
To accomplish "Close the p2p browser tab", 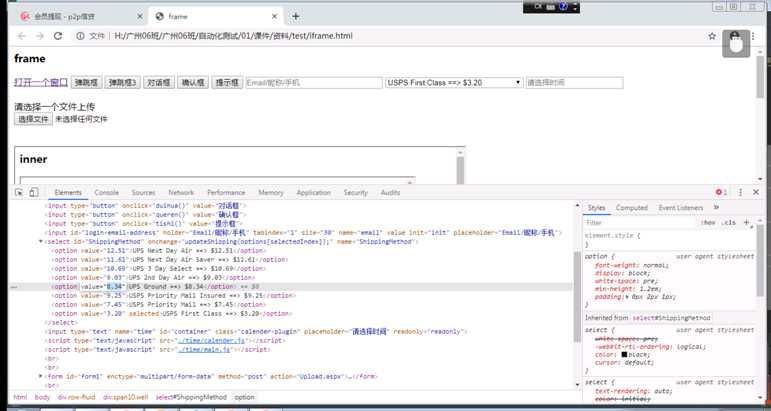I will [140, 16].
